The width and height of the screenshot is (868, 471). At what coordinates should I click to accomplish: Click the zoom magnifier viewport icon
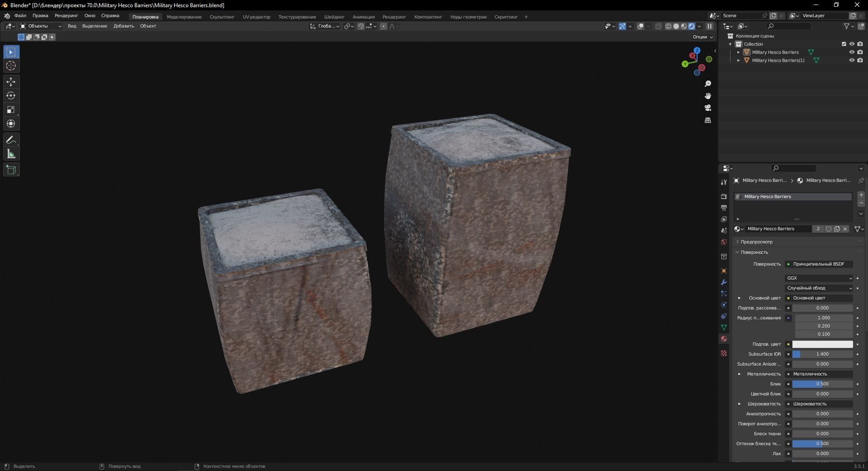tap(708, 84)
